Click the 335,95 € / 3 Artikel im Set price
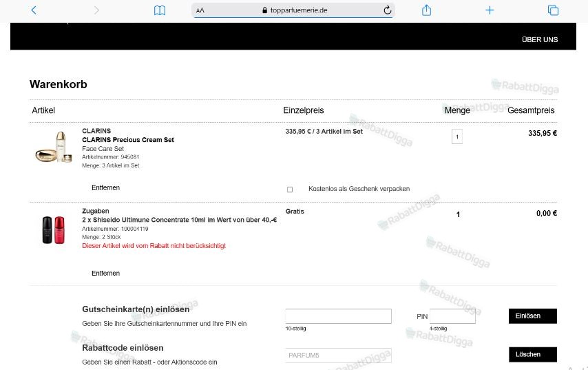 click(x=324, y=132)
